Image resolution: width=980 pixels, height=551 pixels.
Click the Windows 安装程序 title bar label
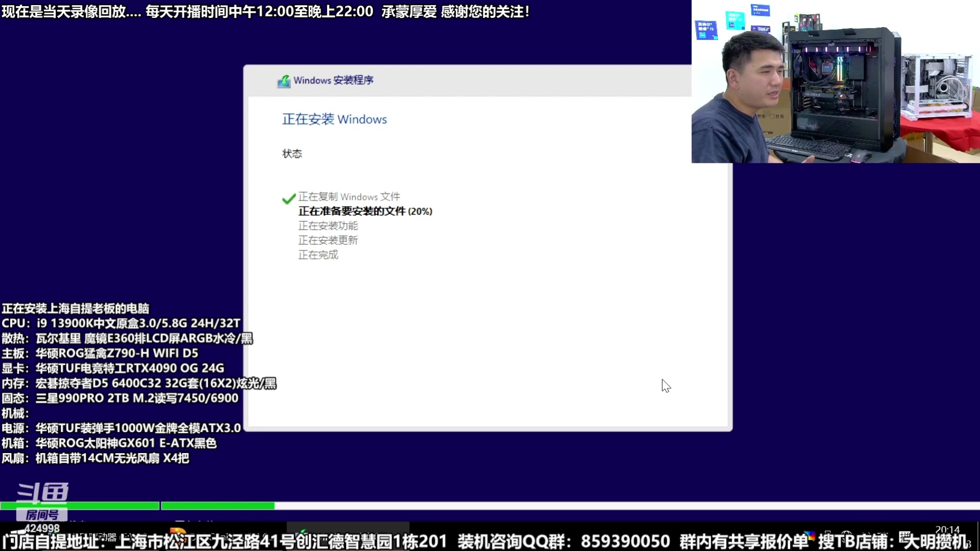333,80
